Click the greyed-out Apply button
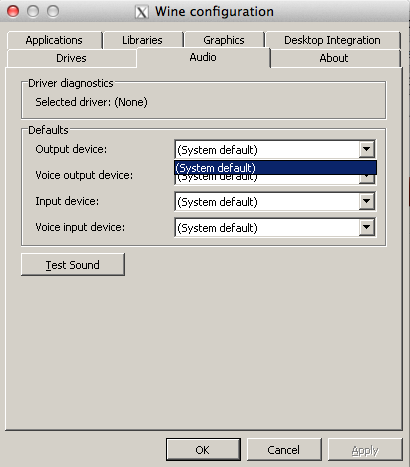410x467 pixels. tap(365, 450)
